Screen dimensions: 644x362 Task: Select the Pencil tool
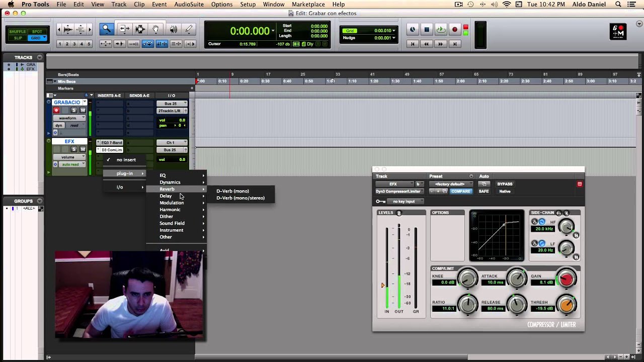(x=189, y=30)
